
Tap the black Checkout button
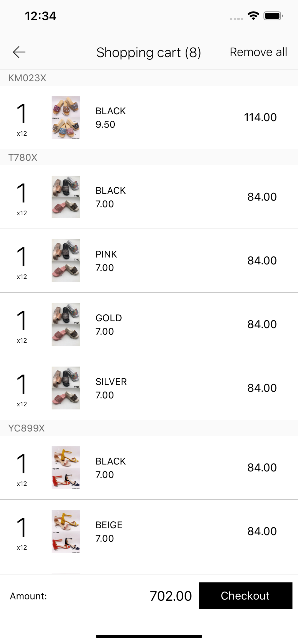tap(245, 596)
